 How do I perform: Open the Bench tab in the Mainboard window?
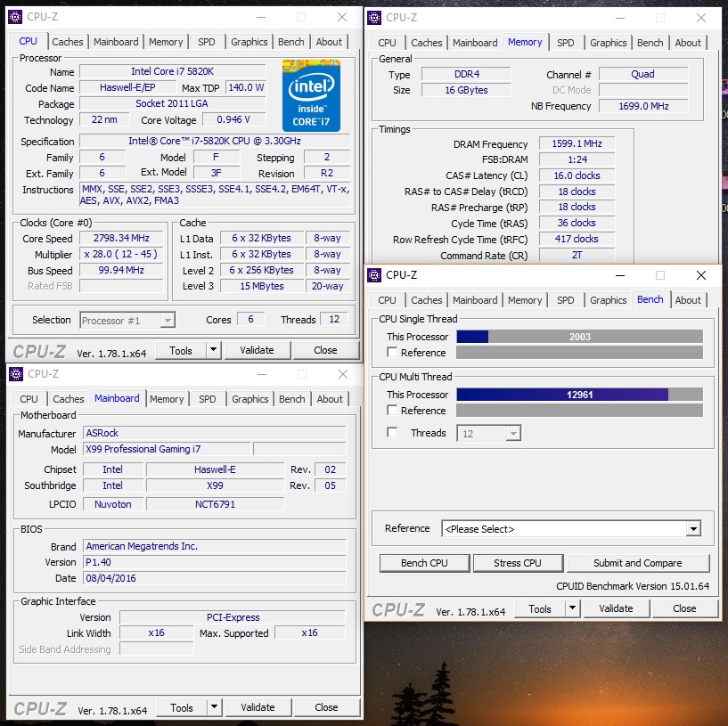point(292,399)
